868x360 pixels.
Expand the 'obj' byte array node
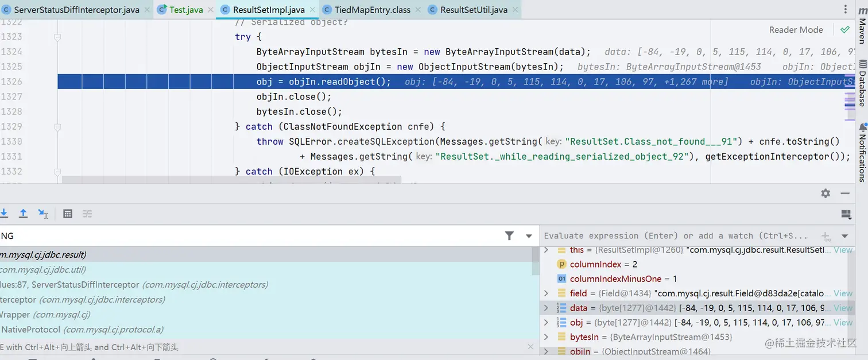click(547, 323)
